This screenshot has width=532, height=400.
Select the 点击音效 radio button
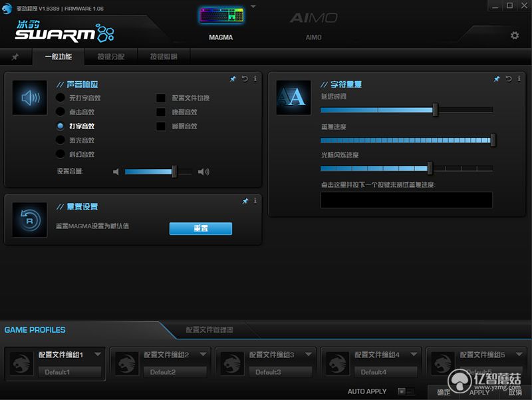click(61, 112)
